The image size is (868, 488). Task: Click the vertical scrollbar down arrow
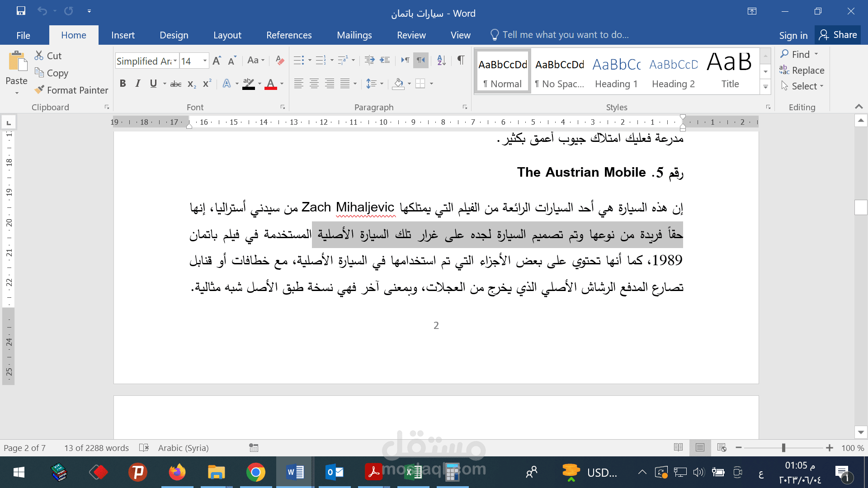(861, 432)
